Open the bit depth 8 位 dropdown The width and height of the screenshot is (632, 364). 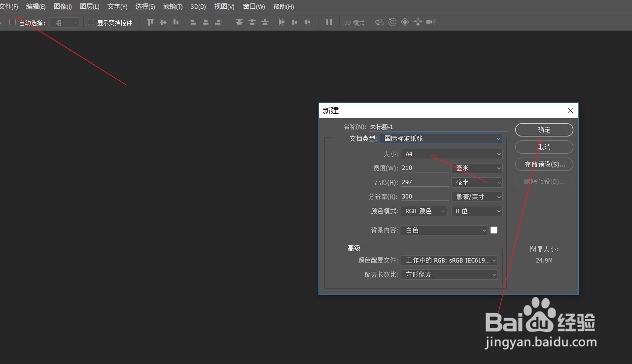[477, 211]
